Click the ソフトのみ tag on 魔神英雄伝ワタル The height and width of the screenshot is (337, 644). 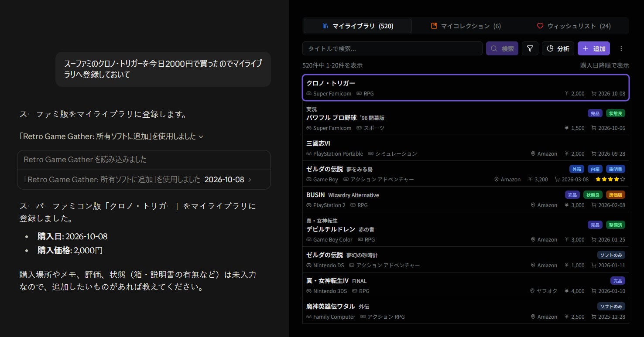[x=611, y=306]
